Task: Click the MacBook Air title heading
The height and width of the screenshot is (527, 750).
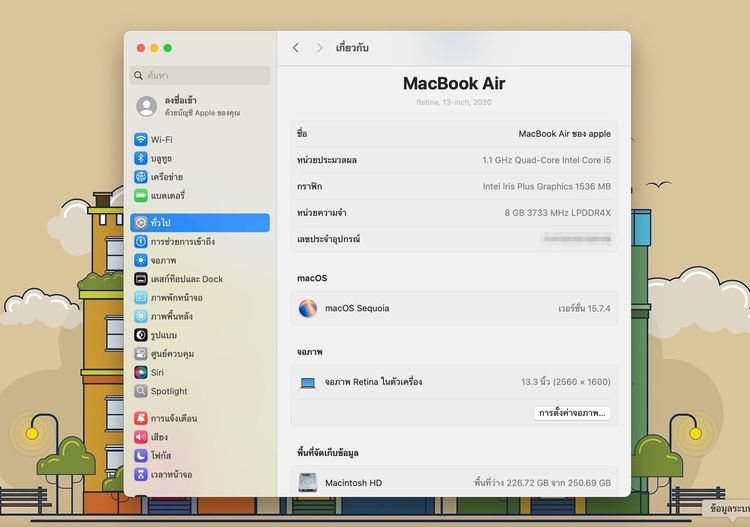Action: click(454, 84)
